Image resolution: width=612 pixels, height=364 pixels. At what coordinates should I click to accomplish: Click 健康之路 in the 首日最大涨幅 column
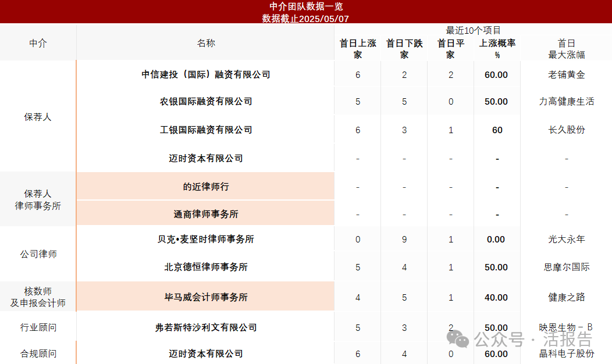567,297
